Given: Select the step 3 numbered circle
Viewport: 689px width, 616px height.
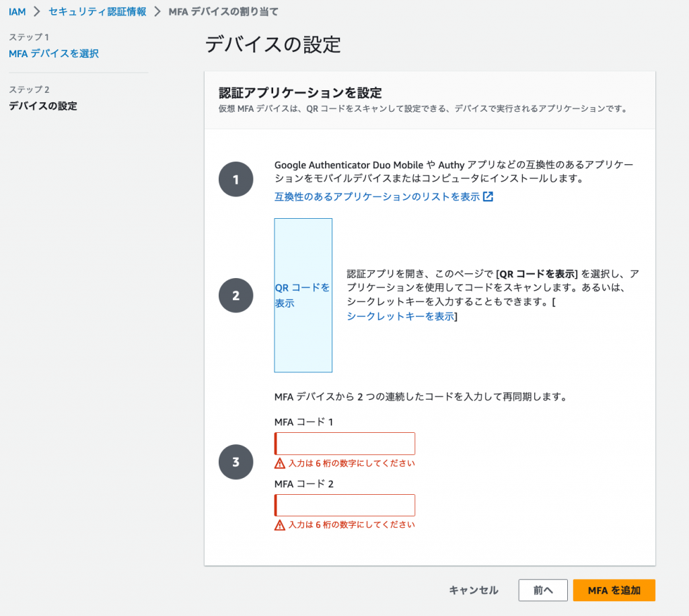Looking at the screenshot, I should (235, 462).
